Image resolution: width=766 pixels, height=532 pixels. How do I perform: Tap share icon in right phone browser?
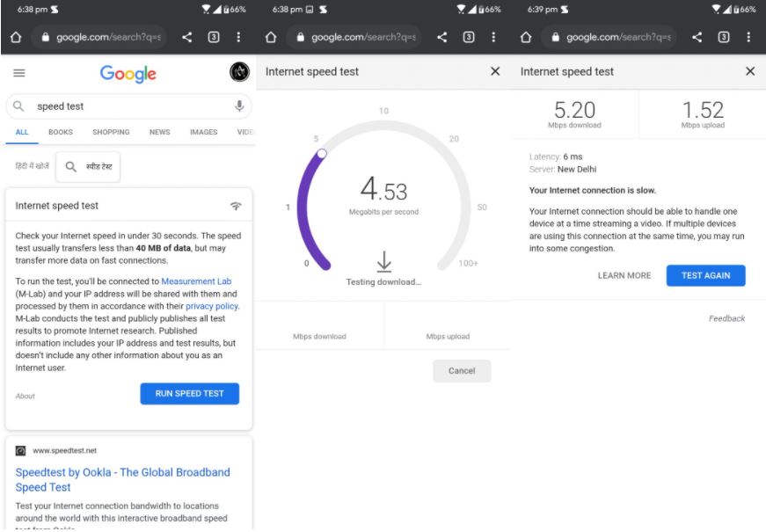point(697,37)
